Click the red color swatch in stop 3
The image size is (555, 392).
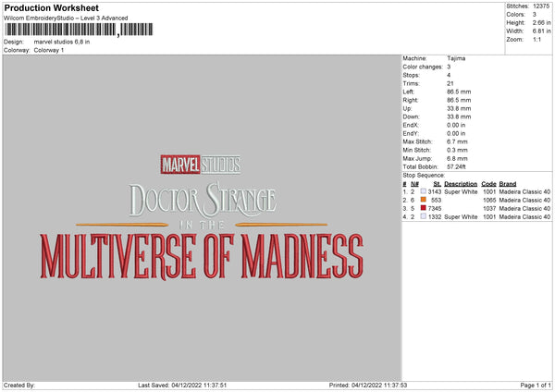pyautogui.click(x=423, y=208)
